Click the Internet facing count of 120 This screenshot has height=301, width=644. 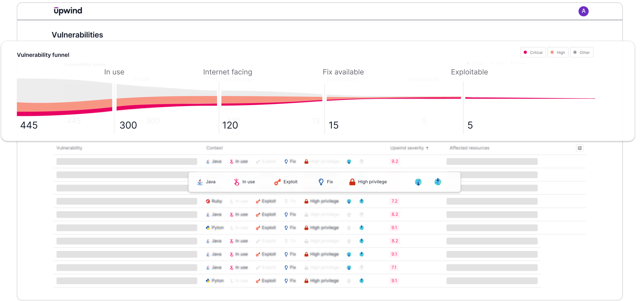[230, 125]
